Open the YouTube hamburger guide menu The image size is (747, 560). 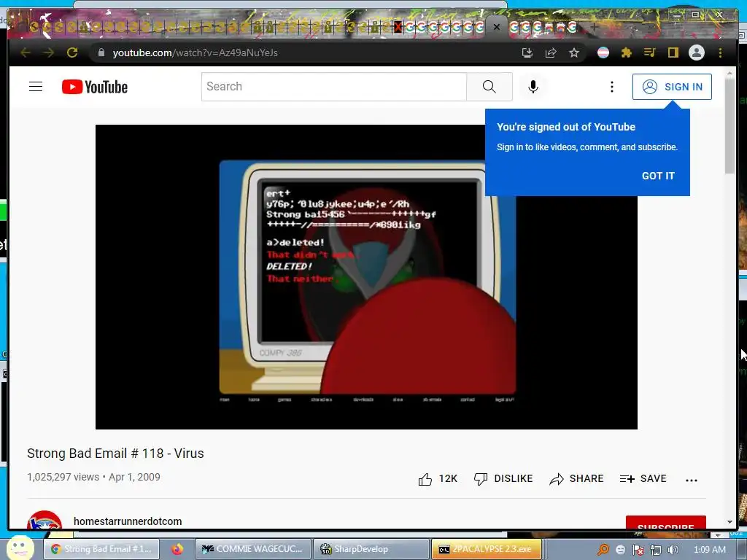pyautogui.click(x=36, y=87)
